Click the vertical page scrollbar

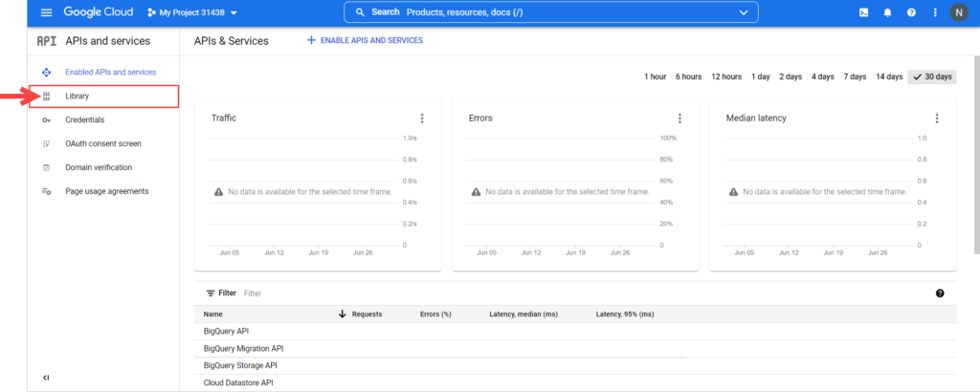(976, 154)
